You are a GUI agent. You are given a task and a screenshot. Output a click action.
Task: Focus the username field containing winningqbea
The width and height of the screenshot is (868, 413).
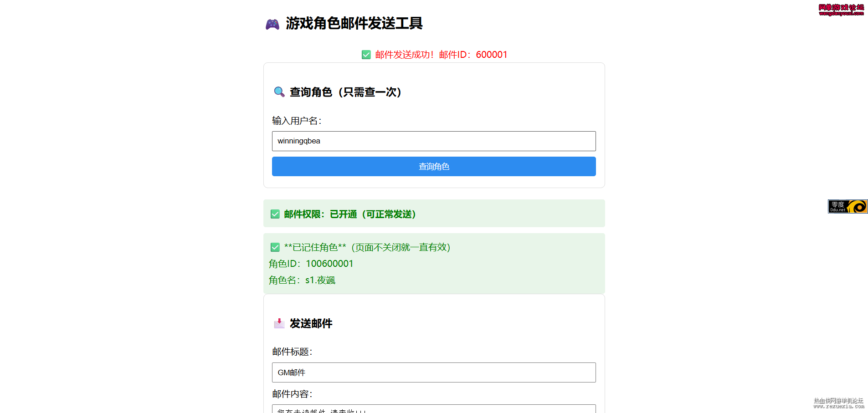click(x=434, y=141)
